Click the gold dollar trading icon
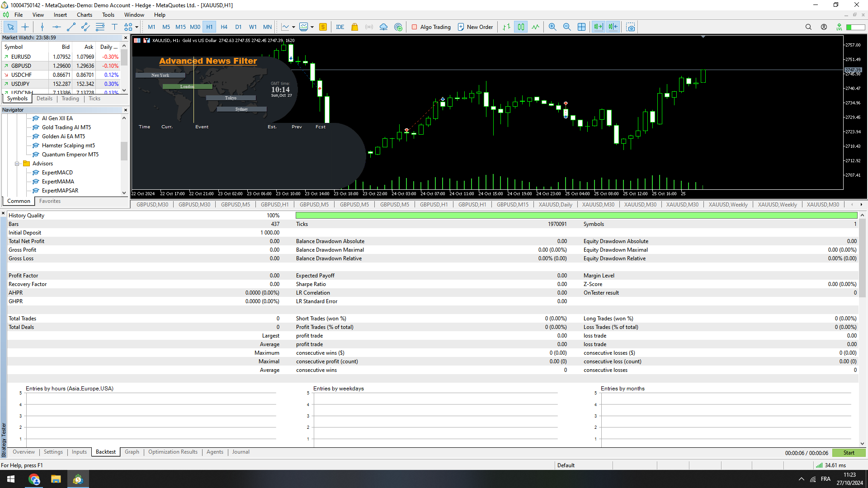The height and width of the screenshot is (488, 868). tap(323, 27)
